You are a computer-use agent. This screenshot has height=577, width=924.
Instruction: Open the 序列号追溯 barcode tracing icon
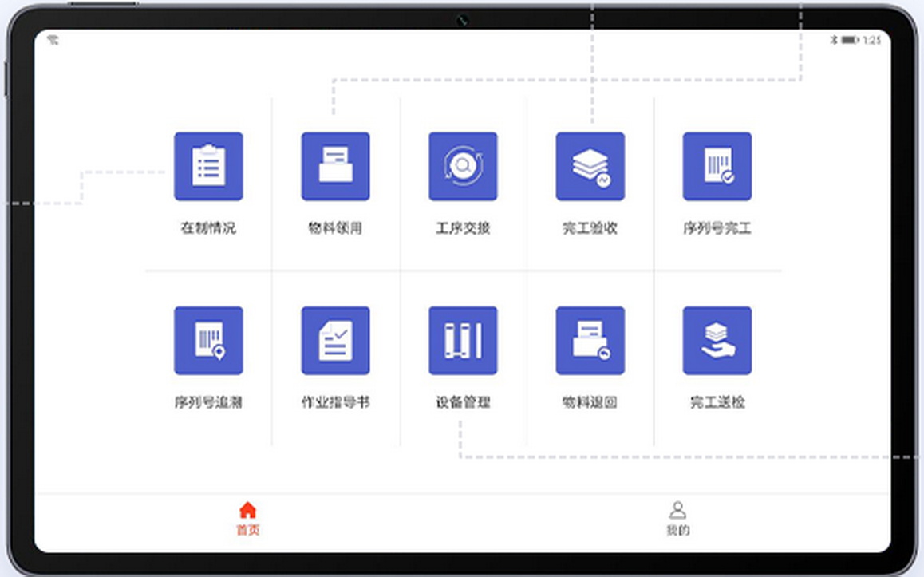[x=208, y=340]
